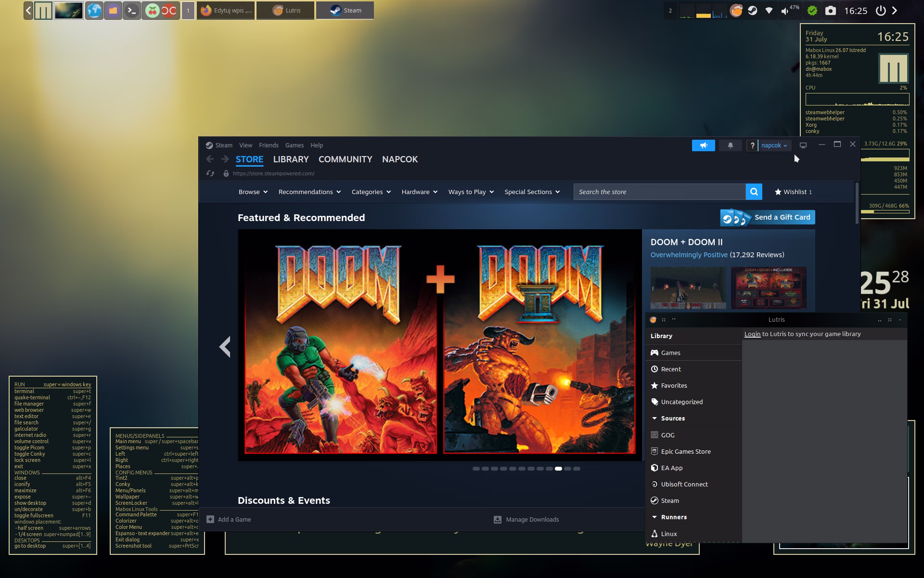Select Uncategorized in Lutris sidebar
This screenshot has width=924, height=578.
(693, 402)
